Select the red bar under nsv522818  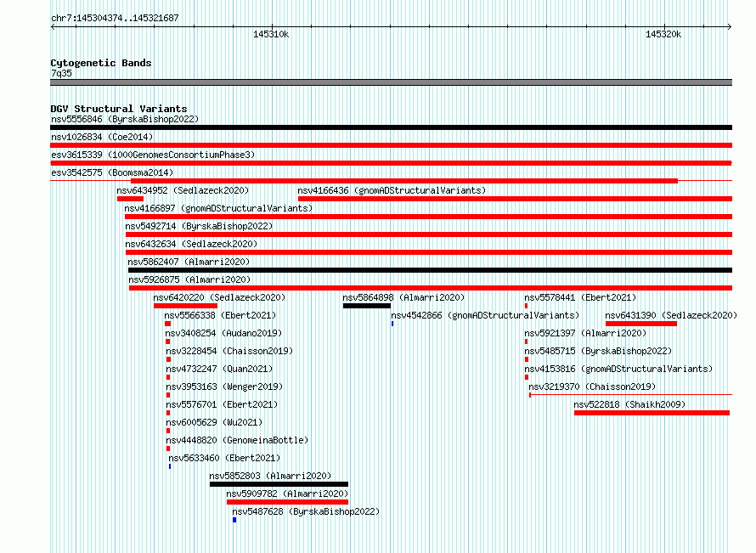(x=652, y=413)
